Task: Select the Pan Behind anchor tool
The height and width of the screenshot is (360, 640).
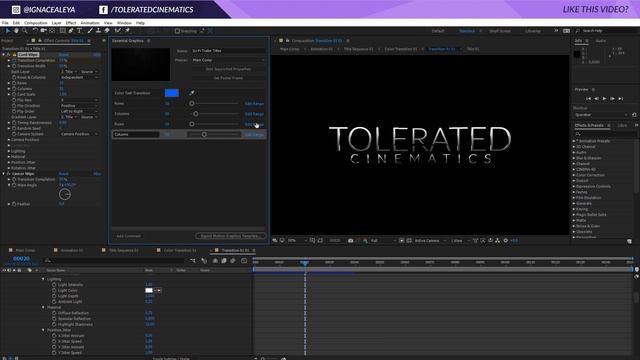Action: coord(52,31)
